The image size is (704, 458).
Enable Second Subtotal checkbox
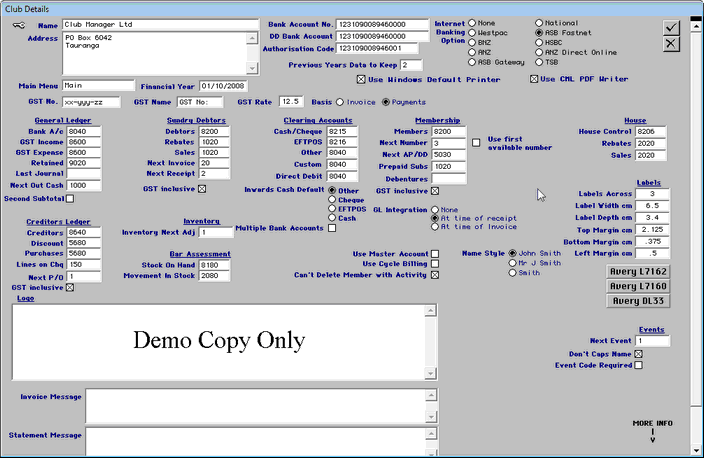click(x=70, y=198)
